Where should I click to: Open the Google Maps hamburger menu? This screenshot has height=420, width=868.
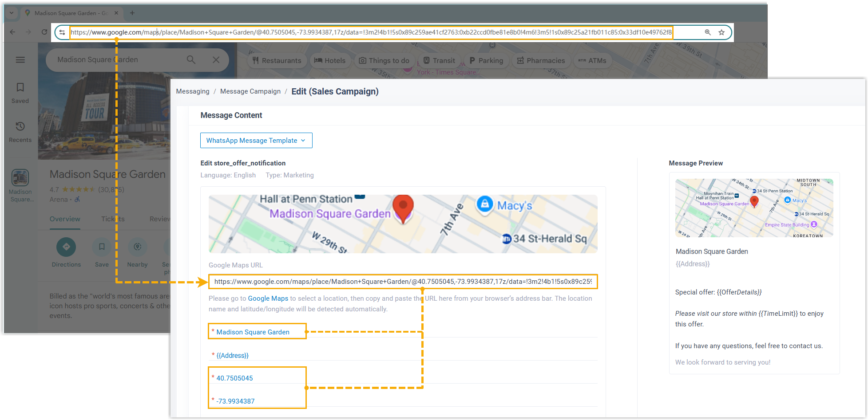coord(20,60)
